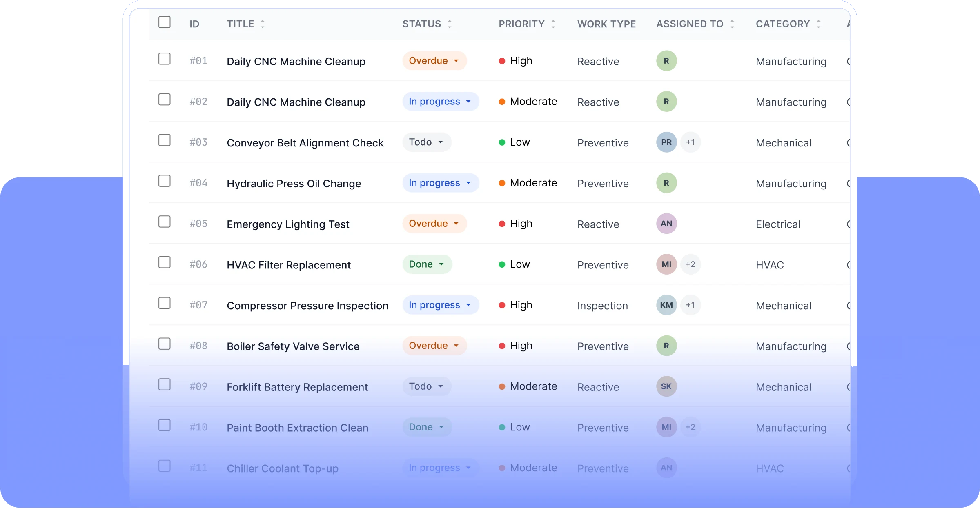980x508 pixels.
Task: Select row #08 Boiler Safety Valve Service checkbox
Action: click(x=165, y=344)
